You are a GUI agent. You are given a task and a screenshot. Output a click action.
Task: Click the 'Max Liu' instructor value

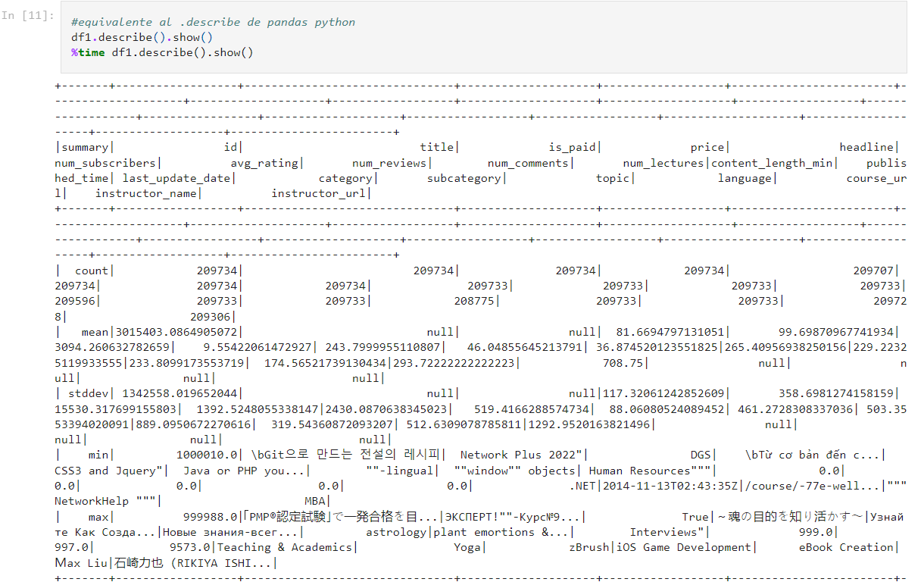(x=82, y=562)
